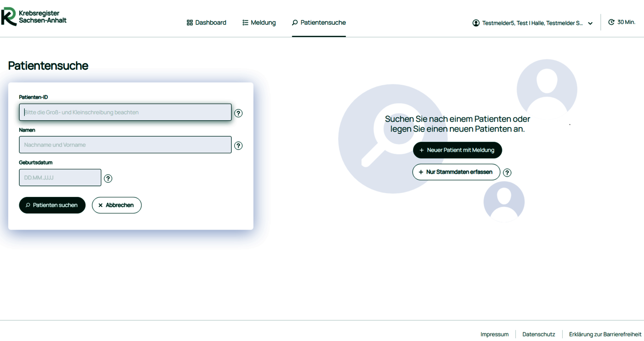Screen dimensions: 644x341
Task: Select the Geburtsdatum date input
Action: coord(60,178)
